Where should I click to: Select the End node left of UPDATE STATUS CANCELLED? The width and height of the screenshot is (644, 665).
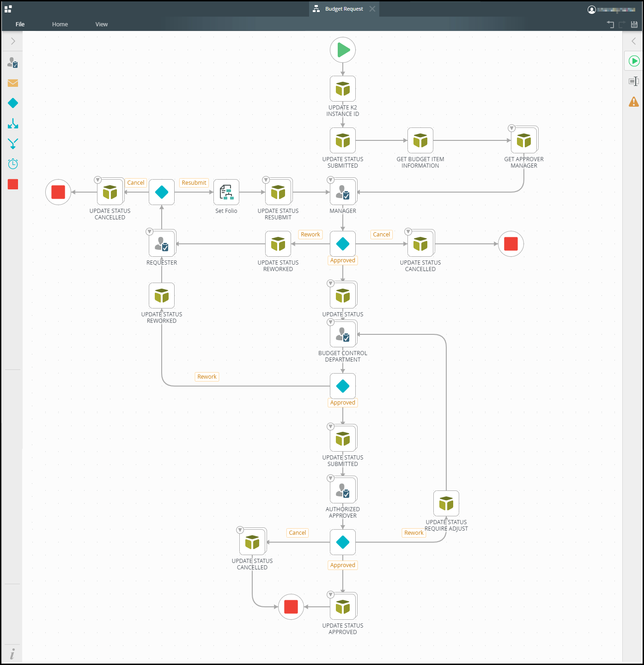point(58,192)
